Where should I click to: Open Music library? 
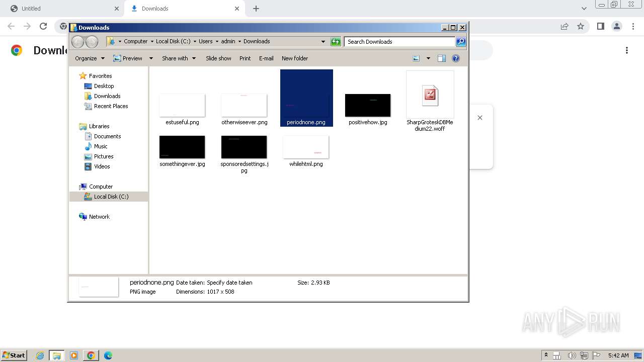[101, 146]
